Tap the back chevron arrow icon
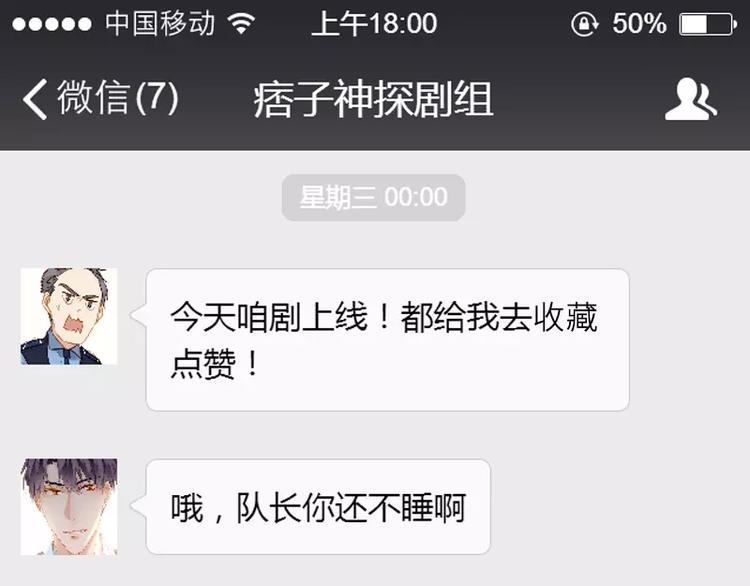Image resolution: width=750 pixels, height=586 pixels. 35,99
